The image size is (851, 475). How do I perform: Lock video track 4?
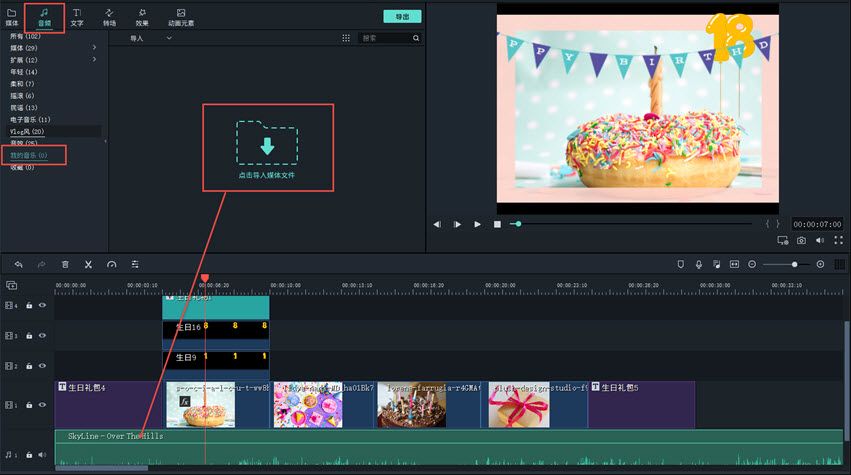(x=29, y=306)
